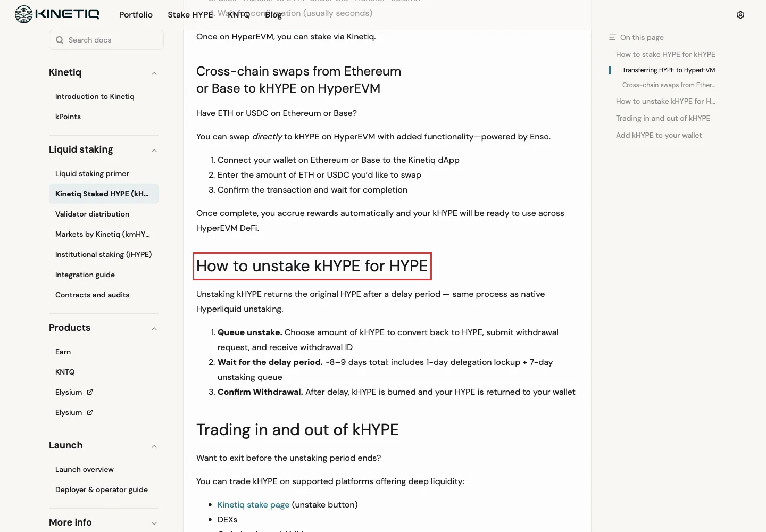
Task: Expand the More info section
Action: pos(154,523)
